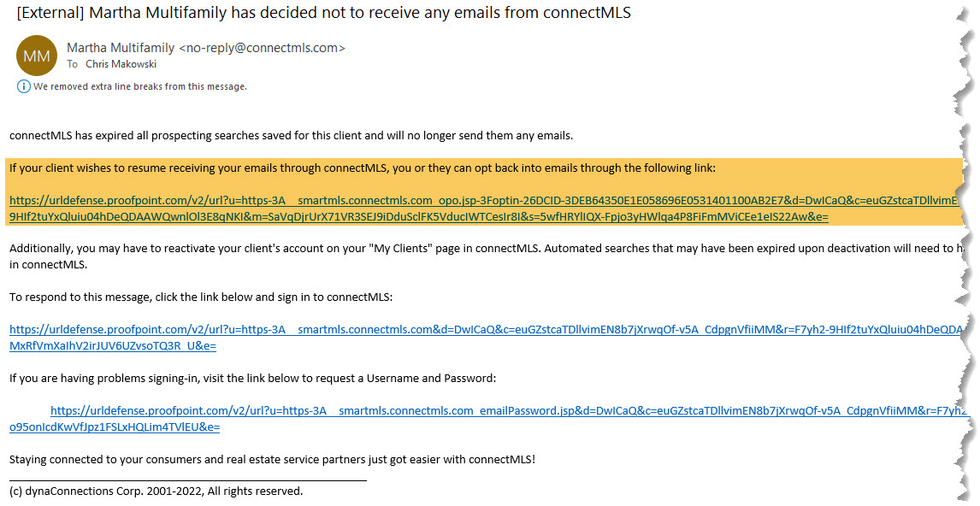Click the link ending in MxRfVmXaIhV2irJUV6UZvsoTQ3R_U&e=

[113, 345]
